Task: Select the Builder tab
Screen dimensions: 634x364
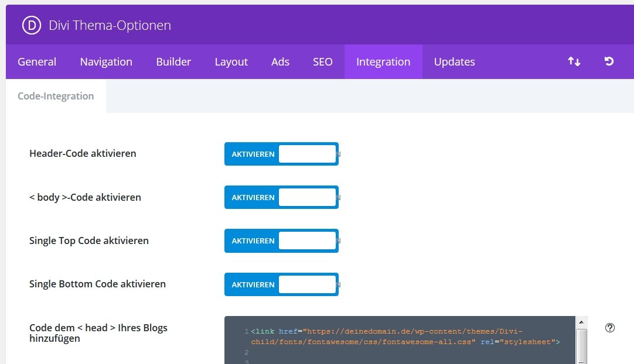Action: pyautogui.click(x=173, y=61)
